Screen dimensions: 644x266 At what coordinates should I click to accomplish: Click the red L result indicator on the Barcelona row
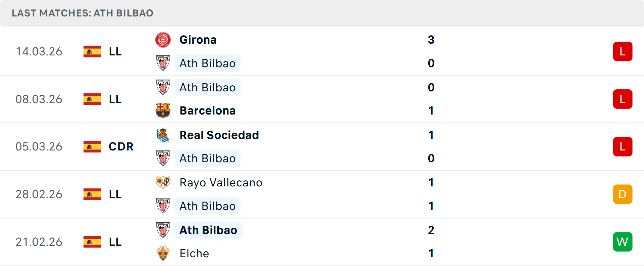(x=623, y=99)
